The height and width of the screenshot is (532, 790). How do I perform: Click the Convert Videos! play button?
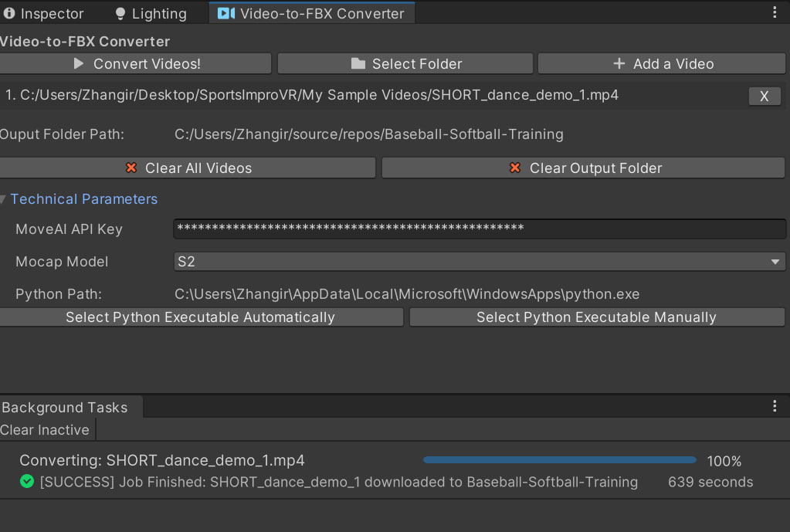(x=136, y=64)
